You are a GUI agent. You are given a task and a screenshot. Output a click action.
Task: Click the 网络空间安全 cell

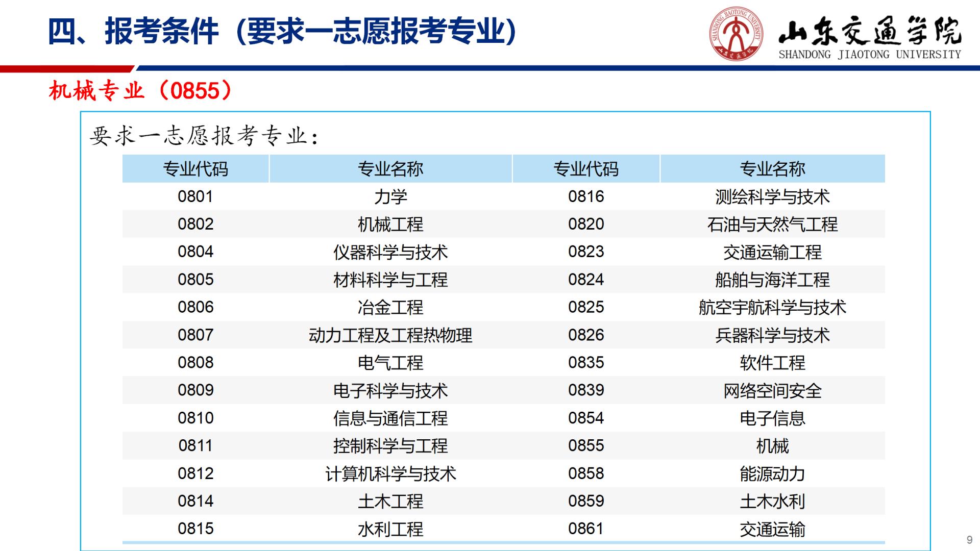click(772, 391)
